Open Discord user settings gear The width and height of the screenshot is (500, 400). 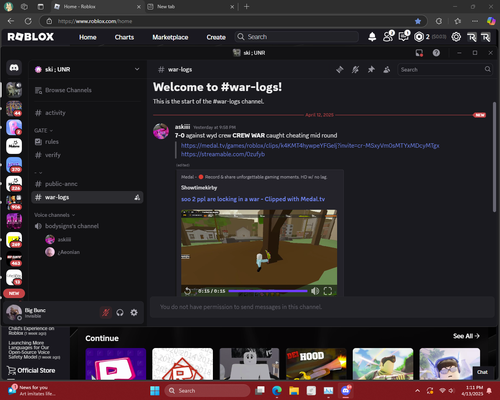(134, 313)
